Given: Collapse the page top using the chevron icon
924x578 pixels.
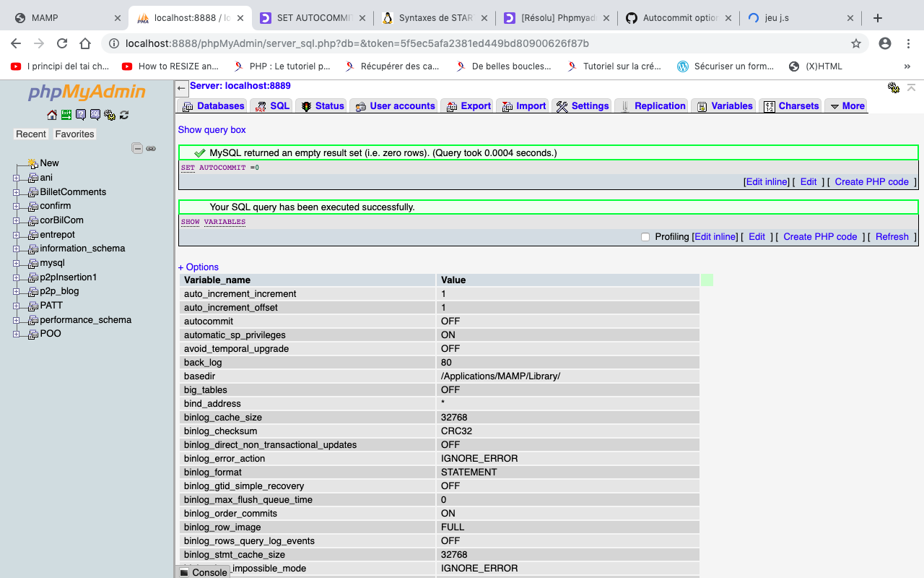Looking at the screenshot, I should [911, 87].
